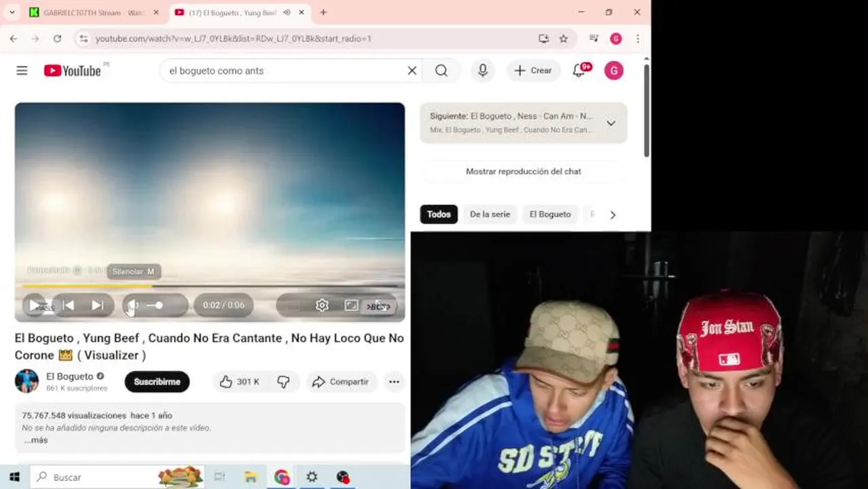Image resolution: width=868 pixels, height=489 pixels.
Task: Switch to Chrome in the taskbar
Action: click(x=281, y=477)
